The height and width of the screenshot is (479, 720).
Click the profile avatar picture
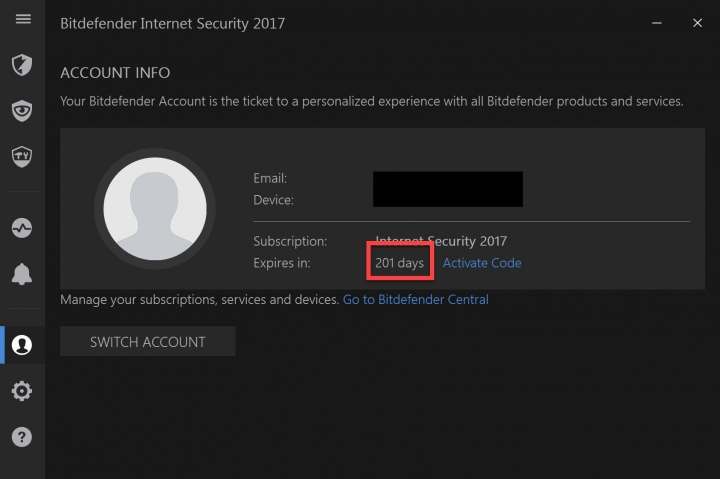(155, 209)
